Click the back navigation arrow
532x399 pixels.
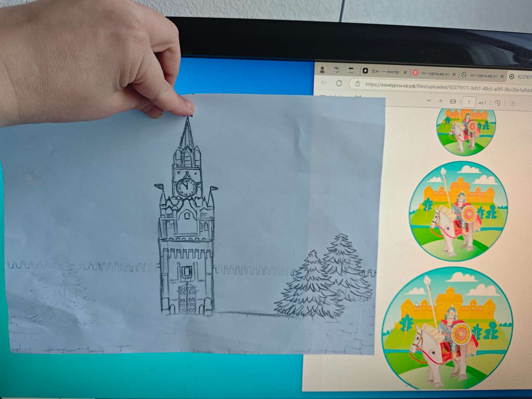(x=323, y=82)
